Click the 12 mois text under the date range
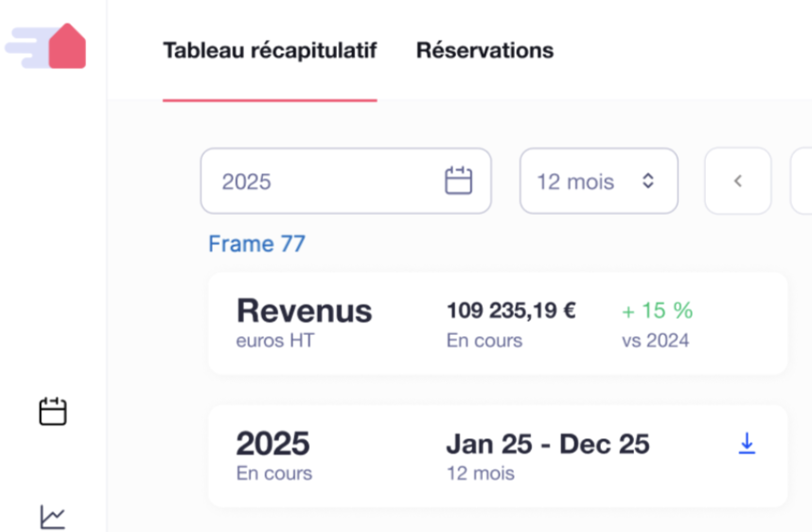This screenshot has height=532, width=812. coord(481,472)
